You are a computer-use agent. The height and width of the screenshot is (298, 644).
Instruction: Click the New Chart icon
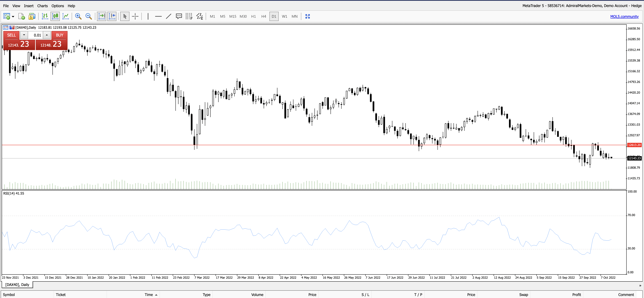tap(7, 17)
